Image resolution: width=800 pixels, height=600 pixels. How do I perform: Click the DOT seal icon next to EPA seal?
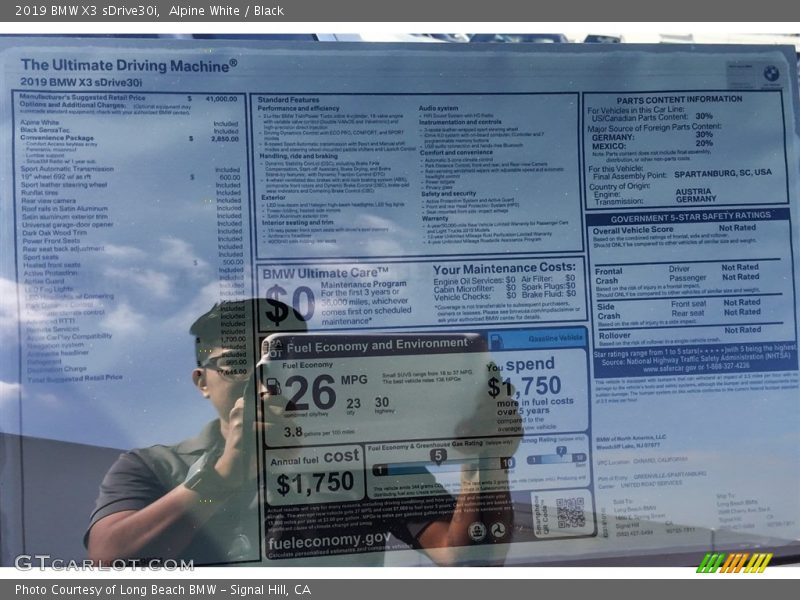[498, 530]
